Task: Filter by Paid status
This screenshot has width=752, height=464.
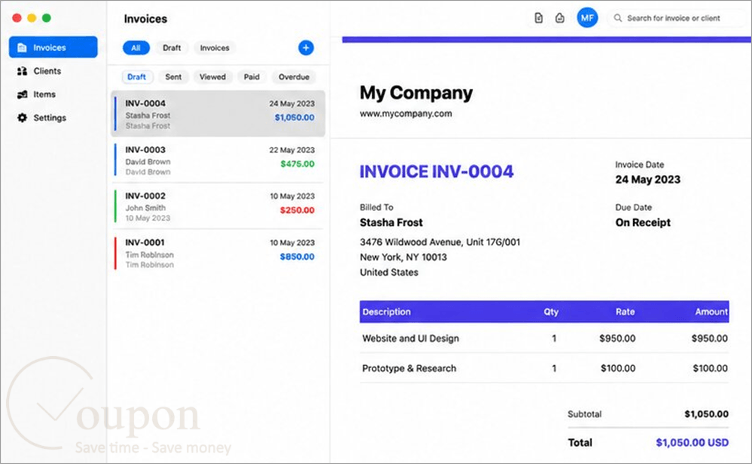Action: coord(251,77)
